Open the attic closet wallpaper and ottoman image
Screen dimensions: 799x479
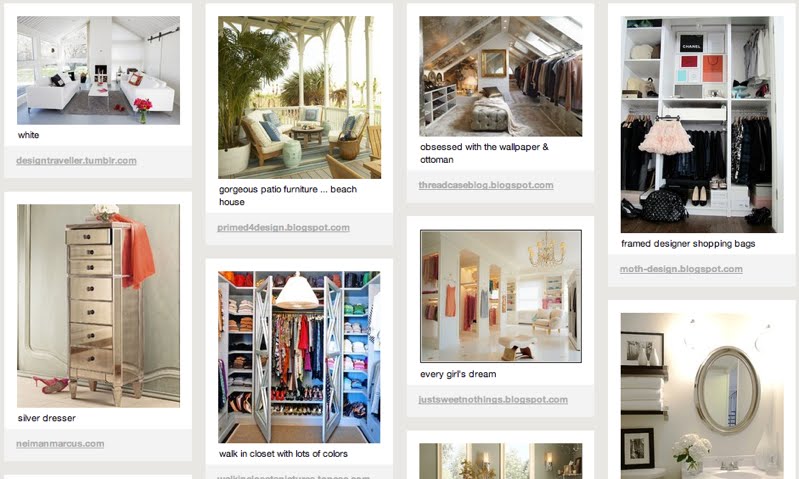tap(500, 76)
